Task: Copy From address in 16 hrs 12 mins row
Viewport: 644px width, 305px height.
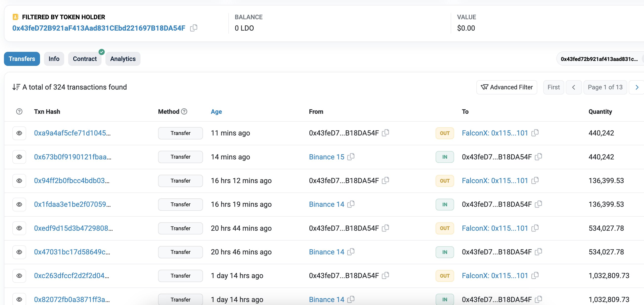Action: 385,180
